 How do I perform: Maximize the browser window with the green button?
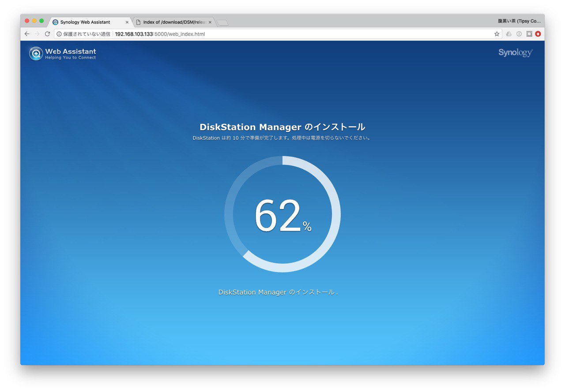tap(41, 21)
